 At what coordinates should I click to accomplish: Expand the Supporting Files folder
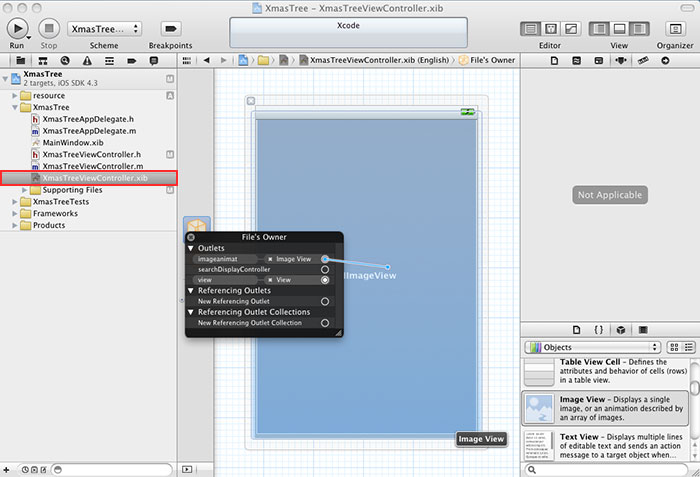coord(25,190)
